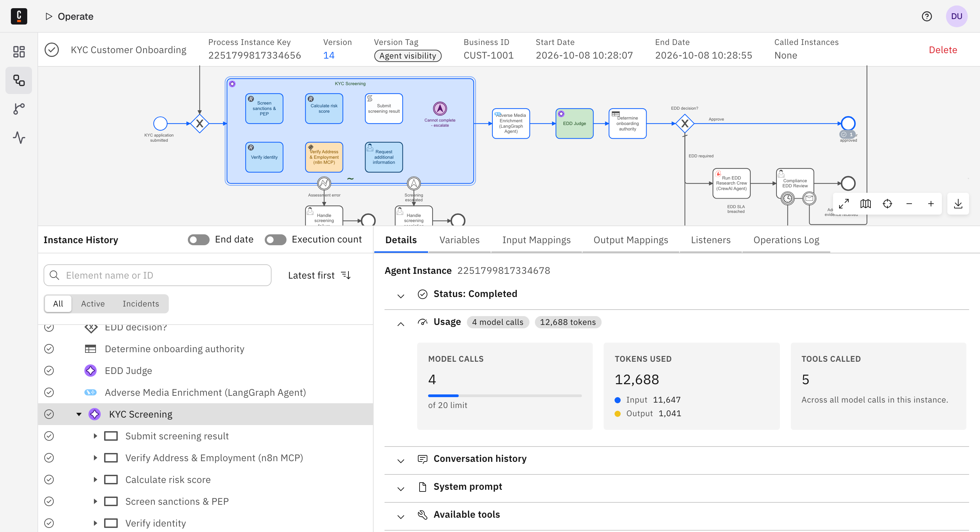Select the Active filter option
The height and width of the screenshot is (532, 980).
pos(93,303)
